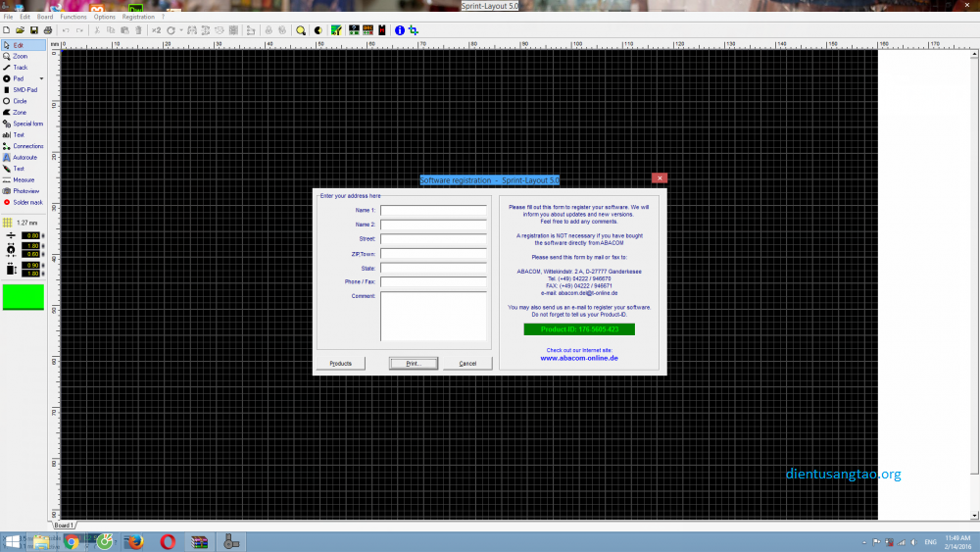This screenshot has width=980, height=552.
Task: Click the Print... button in dialog
Action: [414, 363]
